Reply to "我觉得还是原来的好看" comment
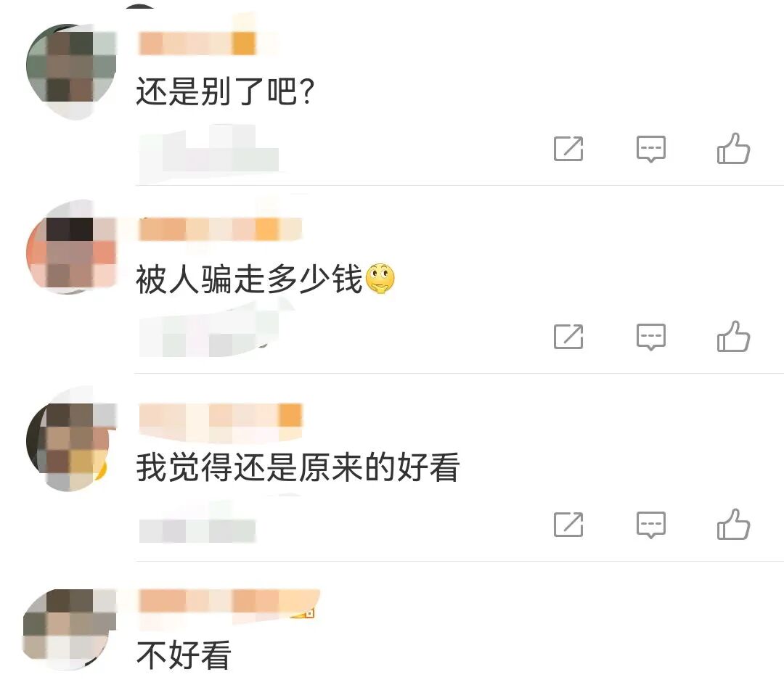The width and height of the screenshot is (784, 693). pos(650,525)
